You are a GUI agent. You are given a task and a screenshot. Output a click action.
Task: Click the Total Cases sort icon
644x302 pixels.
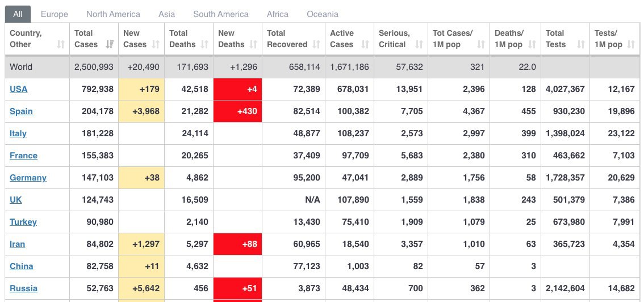pos(110,44)
